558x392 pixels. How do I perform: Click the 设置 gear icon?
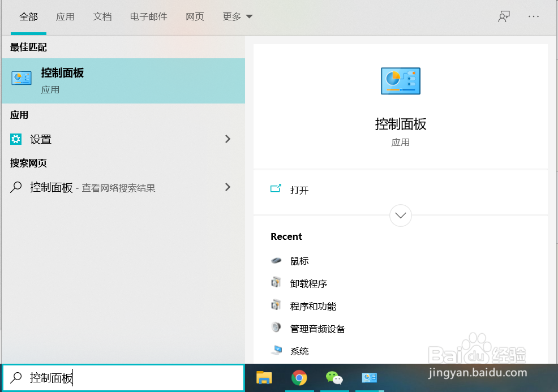coord(16,139)
